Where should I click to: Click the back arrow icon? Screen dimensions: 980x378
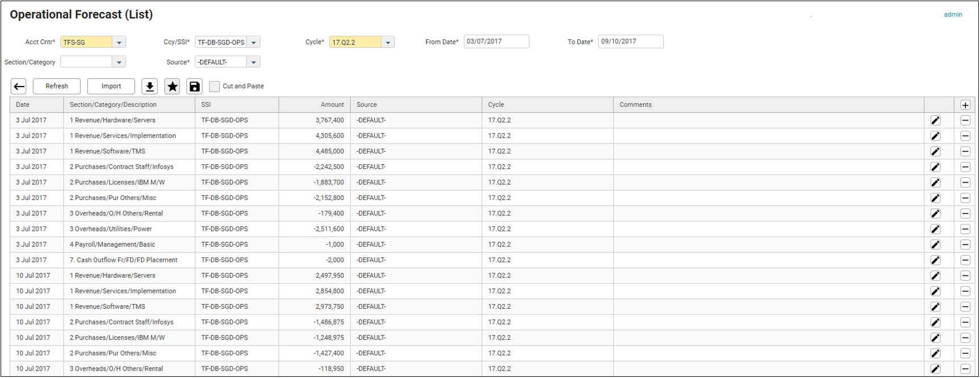(19, 86)
